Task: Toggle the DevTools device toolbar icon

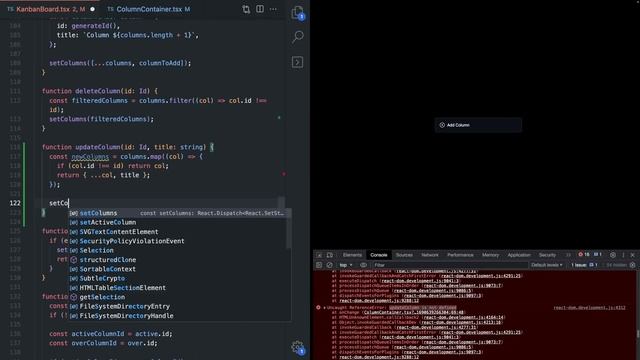Action: pyautogui.click(x=330, y=255)
